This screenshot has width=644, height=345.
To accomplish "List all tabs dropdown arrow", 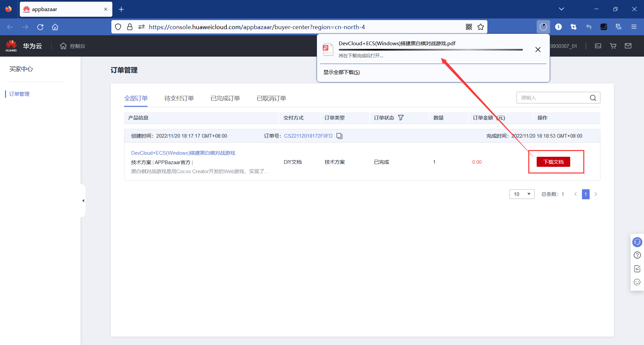I will [561, 9].
